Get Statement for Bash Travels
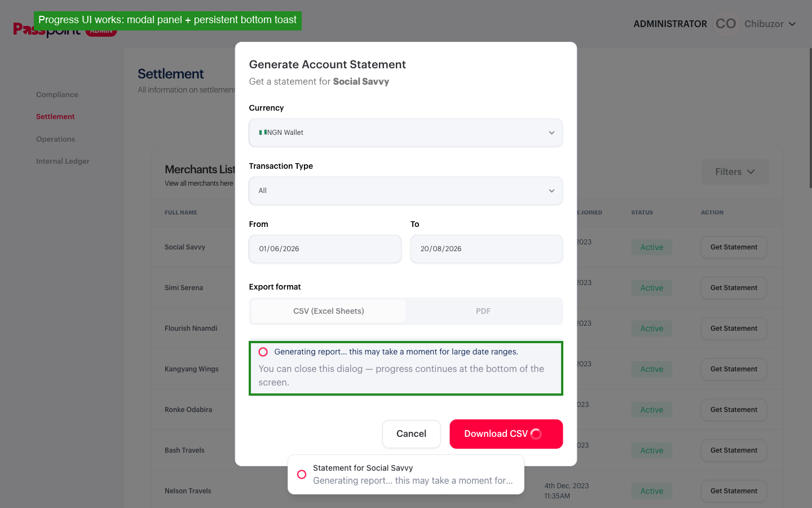 click(734, 450)
